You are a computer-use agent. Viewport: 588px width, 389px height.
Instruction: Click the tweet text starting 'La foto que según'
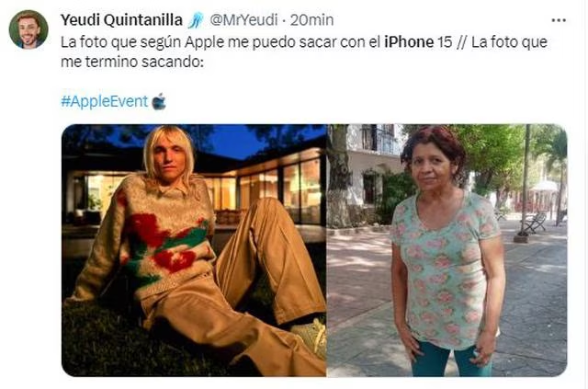click(x=304, y=51)
